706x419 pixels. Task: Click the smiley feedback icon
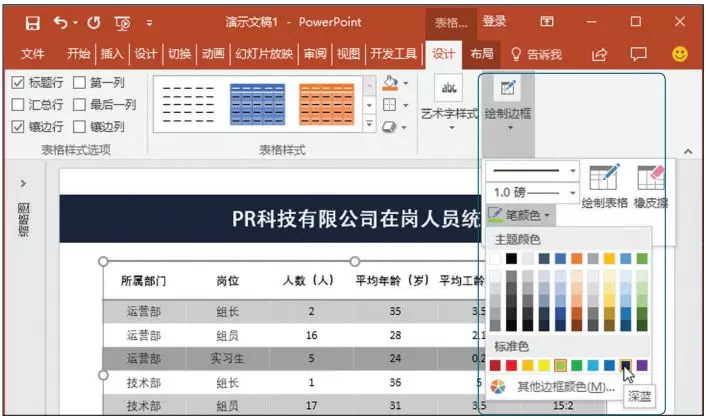pos(680,54)
